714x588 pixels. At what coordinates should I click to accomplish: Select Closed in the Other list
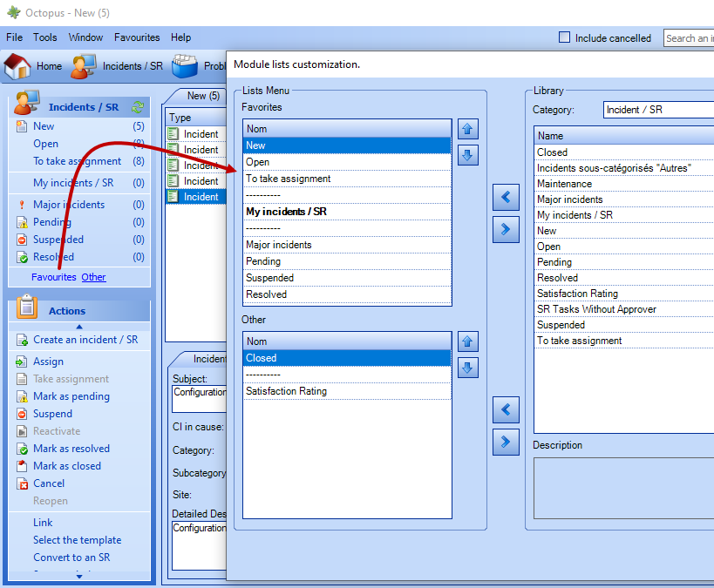(347, 358)
